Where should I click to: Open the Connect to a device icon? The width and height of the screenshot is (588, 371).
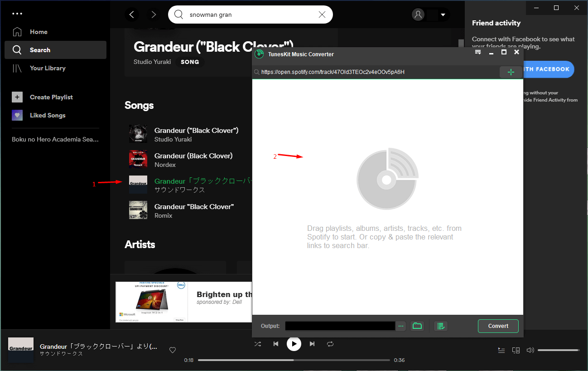click(516, 350)
